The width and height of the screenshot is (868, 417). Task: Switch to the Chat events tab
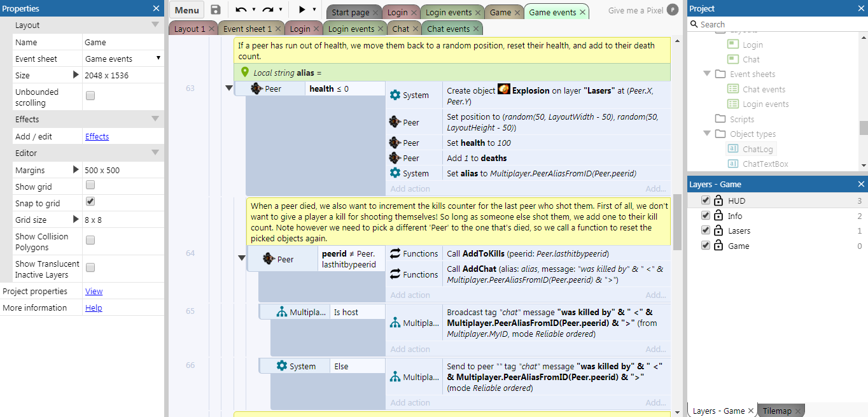pyautogui.click(x=448, y=29)
